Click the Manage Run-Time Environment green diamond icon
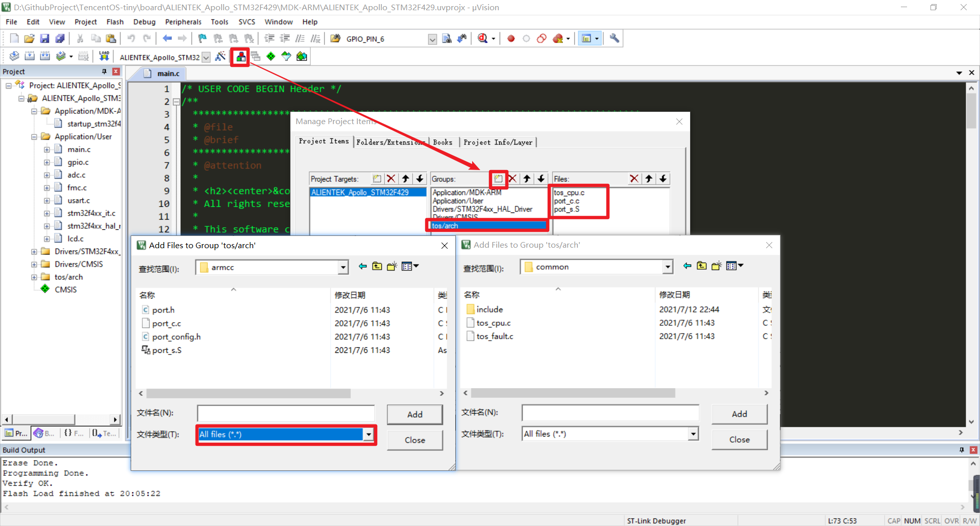 [271, 56]
